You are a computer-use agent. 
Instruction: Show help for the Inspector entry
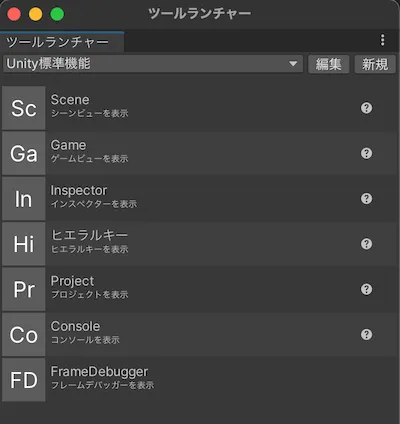[366, 199]
